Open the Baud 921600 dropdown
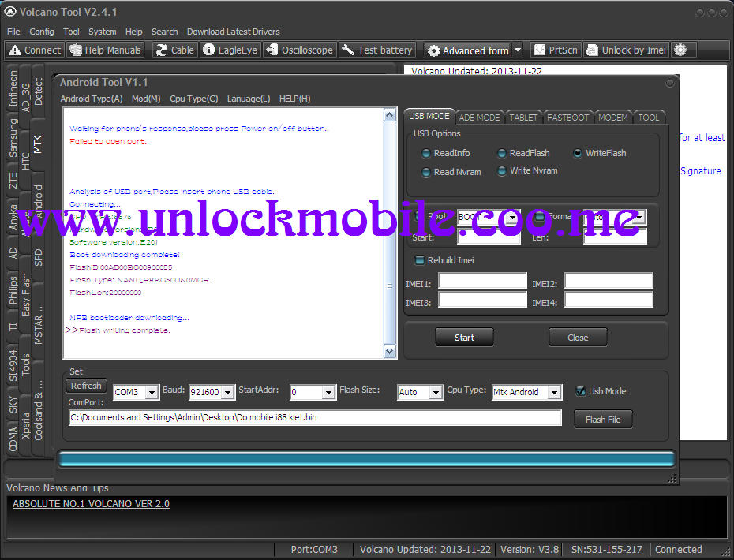Viewport: 734px width, 560px height. click(x=227, y=392)
